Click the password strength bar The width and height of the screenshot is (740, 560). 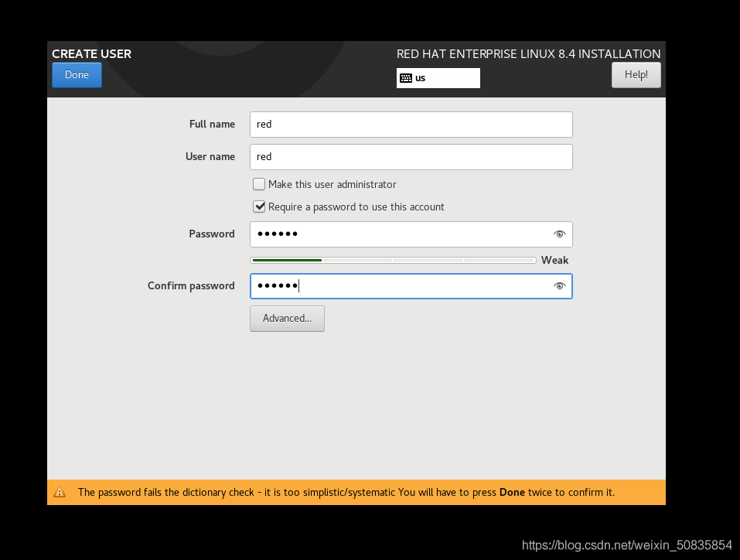[393, 260]
